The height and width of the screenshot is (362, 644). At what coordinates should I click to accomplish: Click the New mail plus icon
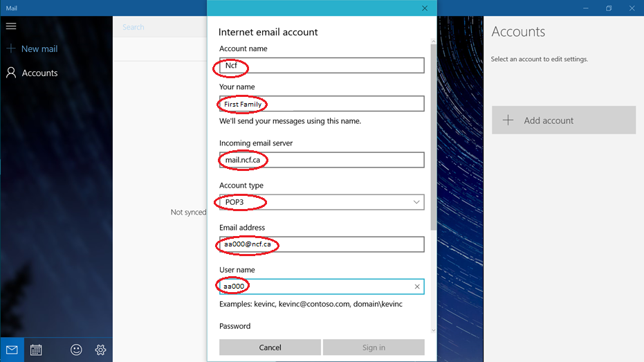[x=11, y=48]
